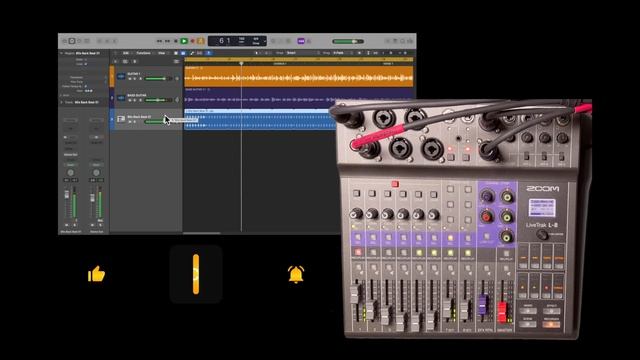The width and height of the screenshot is (640, 360).
Task: Toggle the yellow Cycle button
Action: 200,41
